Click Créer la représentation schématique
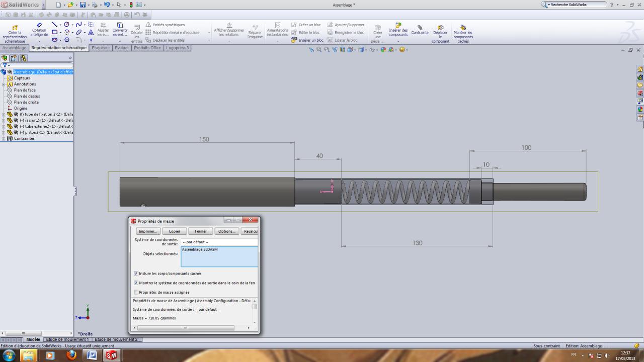The height and width of the screenshot is (362, 644). click(x=15, y=34)
